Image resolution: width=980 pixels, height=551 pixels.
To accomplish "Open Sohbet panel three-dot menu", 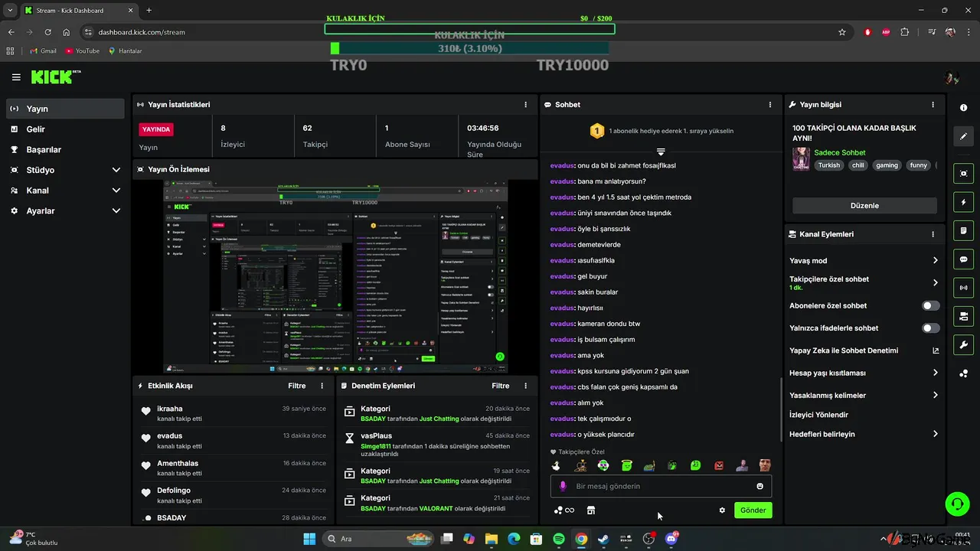I will [x=770, y=105].
